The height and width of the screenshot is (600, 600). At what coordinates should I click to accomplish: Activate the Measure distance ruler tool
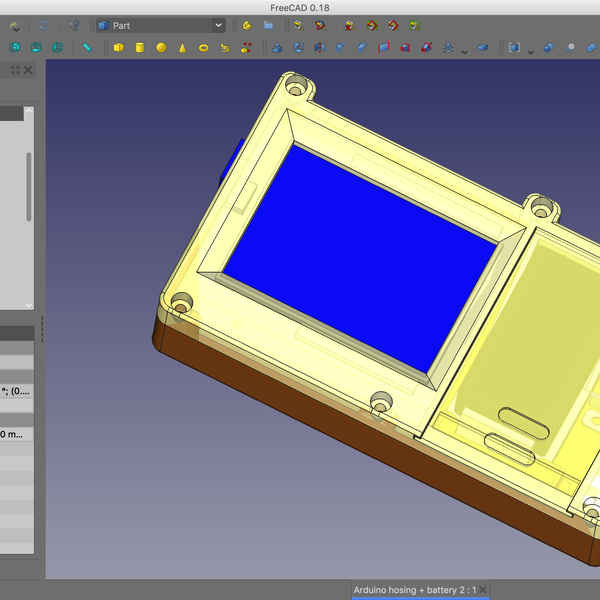[88, 47]
